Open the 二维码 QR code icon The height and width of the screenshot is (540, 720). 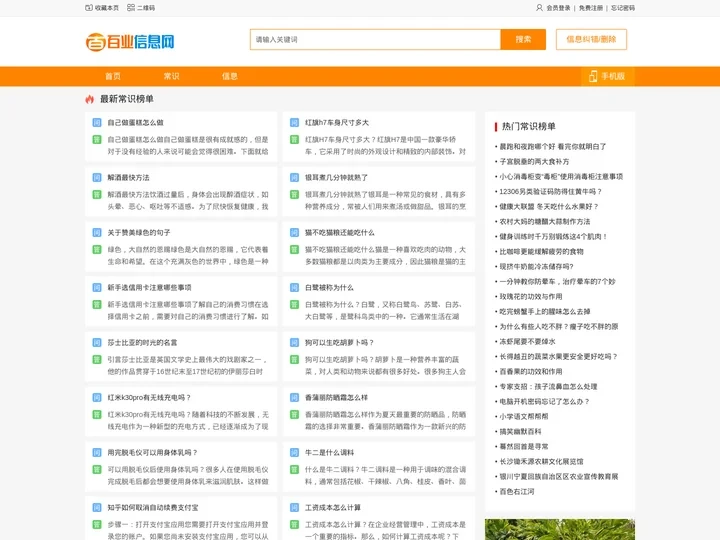pos(131,8)
